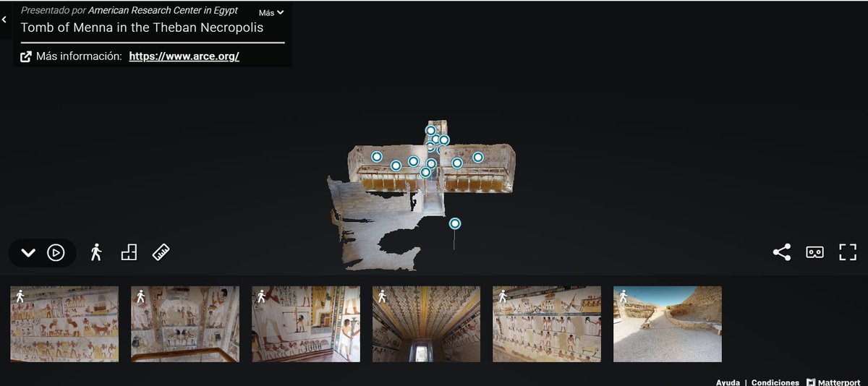Open the Ayuda help link
Viewport: 868px width, 386px height.
(x=728, y=382)
